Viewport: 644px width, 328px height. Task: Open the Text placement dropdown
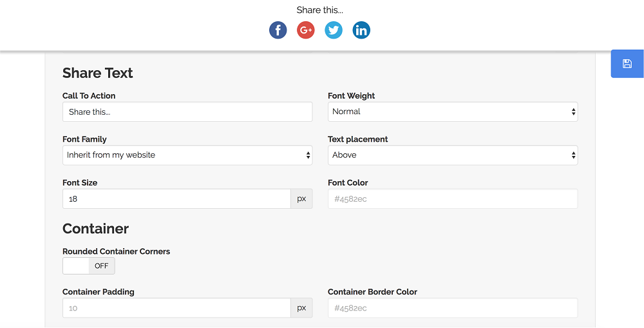(453, 155)
